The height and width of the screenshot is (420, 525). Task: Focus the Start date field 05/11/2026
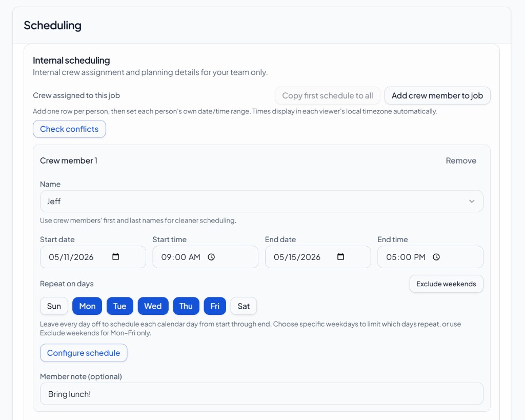[x=93, y=257]
